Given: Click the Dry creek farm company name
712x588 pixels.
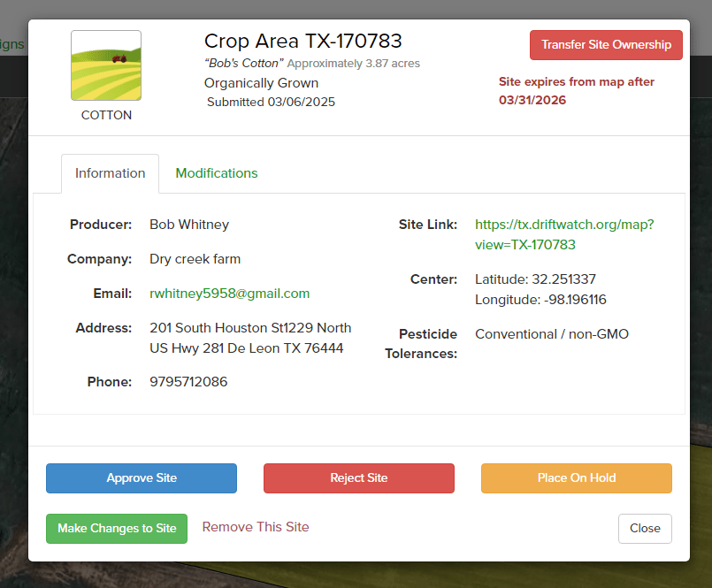Looking at the screenshot, I should coord(195,259).
